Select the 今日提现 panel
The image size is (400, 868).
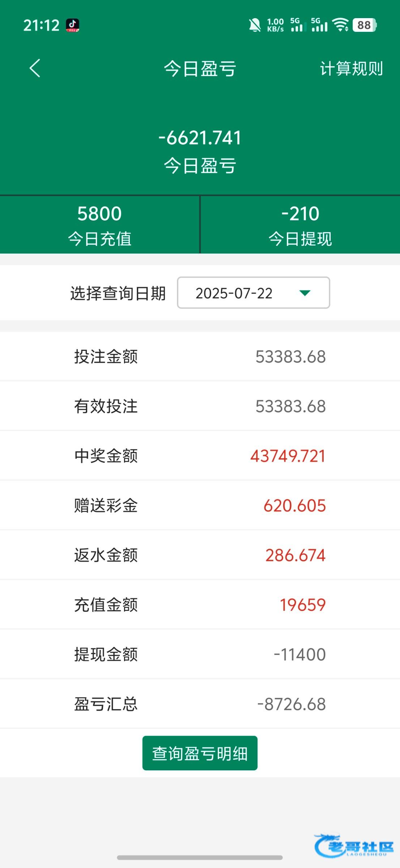(300, 225)
